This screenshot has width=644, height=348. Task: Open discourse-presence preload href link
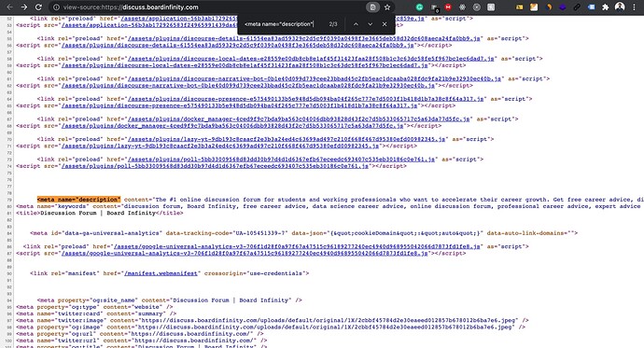[x=305, y=99]
